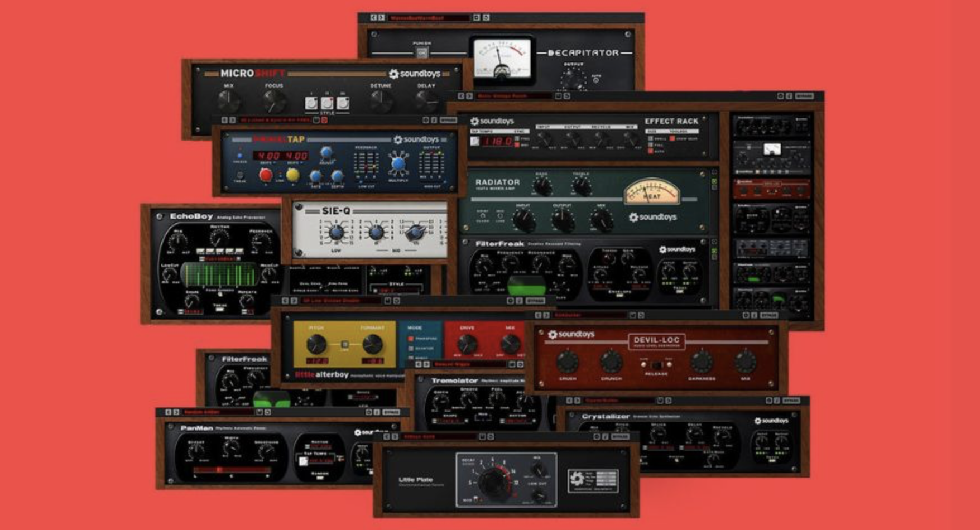
Task: Go to previous preset in PanMan bar
Action: coord(168,412)
